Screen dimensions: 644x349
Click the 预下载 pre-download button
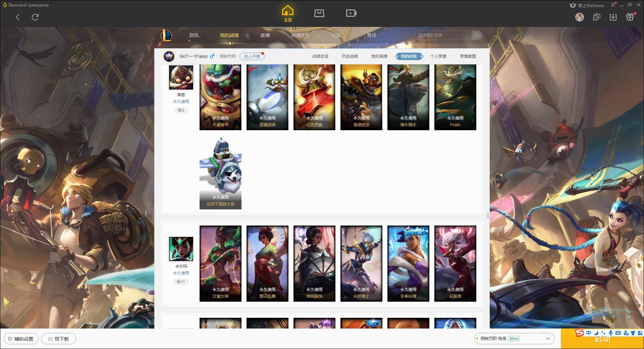coord(59,339)
